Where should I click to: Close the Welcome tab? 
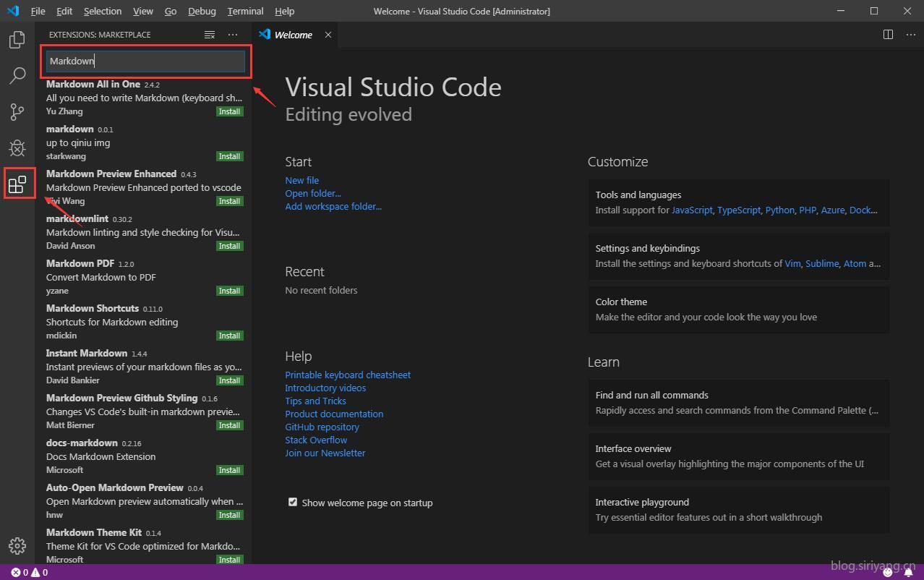pos(328,35)
